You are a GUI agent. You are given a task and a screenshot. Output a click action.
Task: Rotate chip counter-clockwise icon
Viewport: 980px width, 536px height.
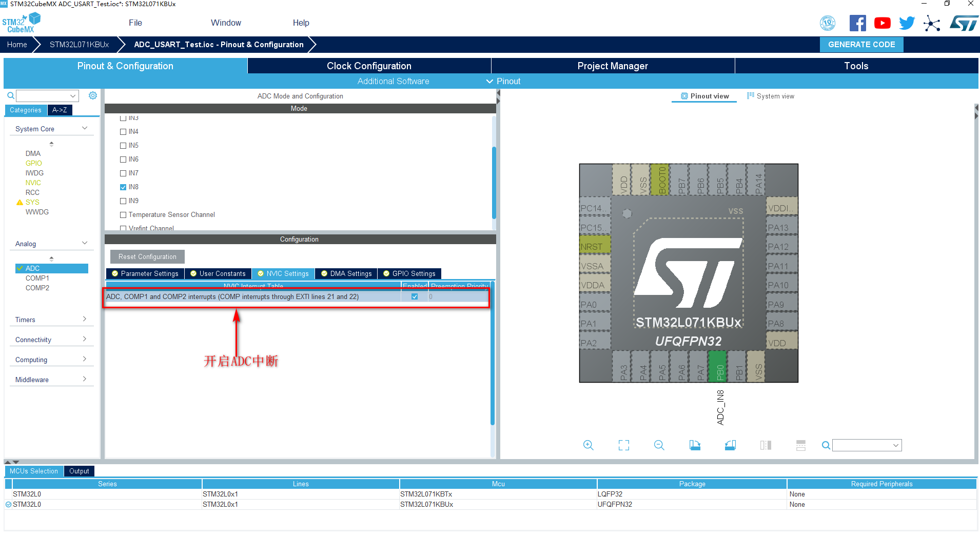coord(730,445)
